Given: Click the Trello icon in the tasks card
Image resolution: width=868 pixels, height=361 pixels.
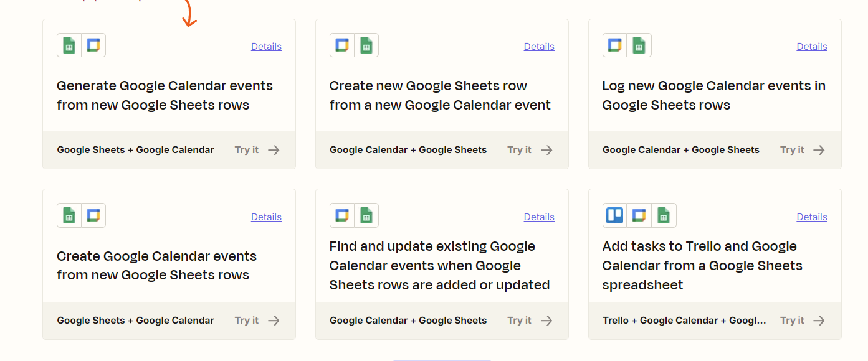Looking at the screenshot, I should 615,216.
